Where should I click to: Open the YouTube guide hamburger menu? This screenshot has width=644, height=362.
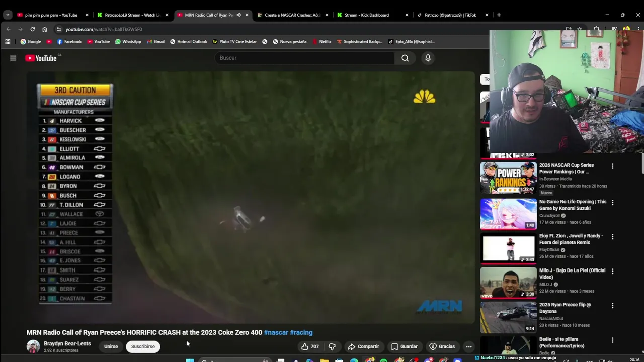click(x=13, y=58)
